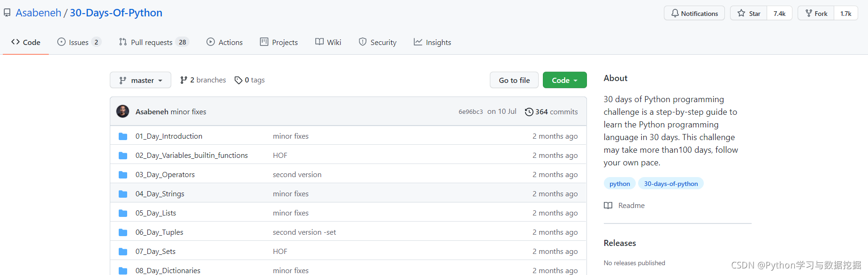Image resolution: width=868 pixels, height=275 pixels.
Task: Click the Asabeneh avatar thumbnail
Action: point(123,111)
